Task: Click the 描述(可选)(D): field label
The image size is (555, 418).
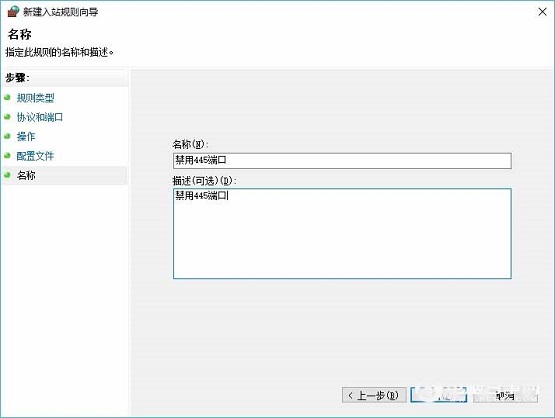Action: [204, 181]
